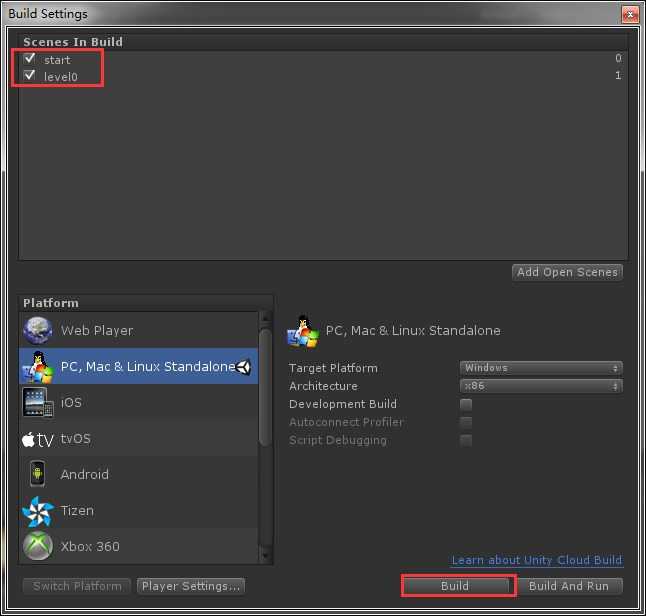
Task: Close the Build Settings window
Action: [630, 15]
